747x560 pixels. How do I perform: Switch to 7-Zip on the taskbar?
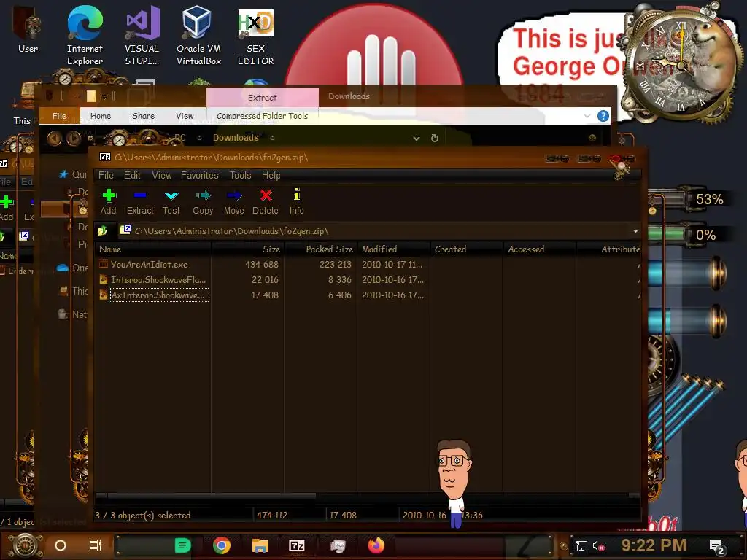(x=297, y=545)
